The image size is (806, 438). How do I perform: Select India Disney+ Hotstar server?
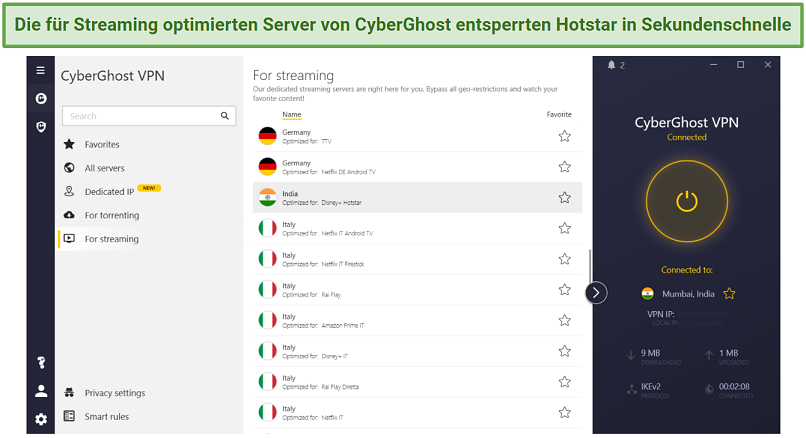[417, 197]
